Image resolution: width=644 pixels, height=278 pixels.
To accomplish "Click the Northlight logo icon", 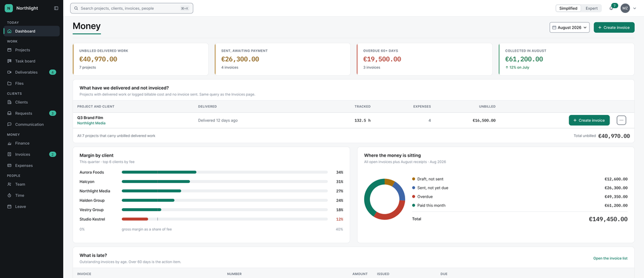I will point(9,8).
